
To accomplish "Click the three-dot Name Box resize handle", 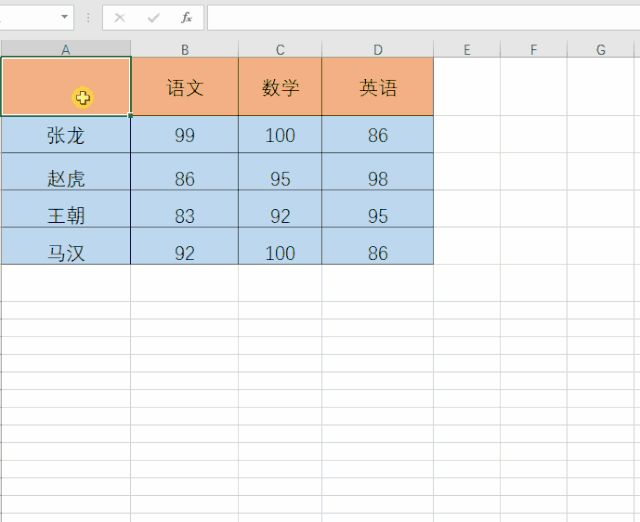I will click(88, 18).
